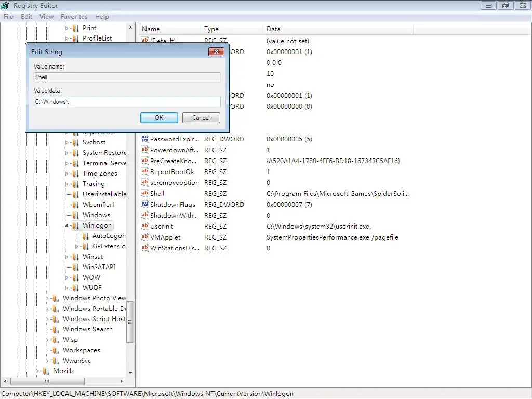The image size is (532, 399).
Task: Cancel the Edit String dialog
Action: 201,118
